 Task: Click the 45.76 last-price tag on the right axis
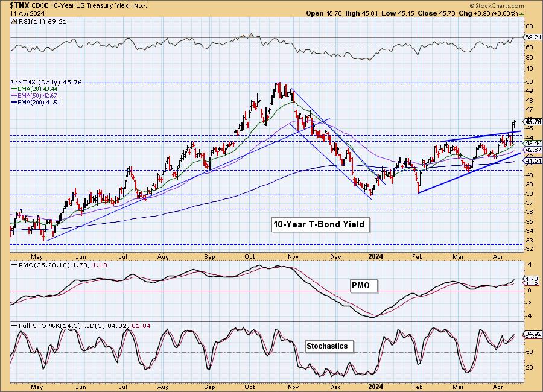click(x=533, y=122)
